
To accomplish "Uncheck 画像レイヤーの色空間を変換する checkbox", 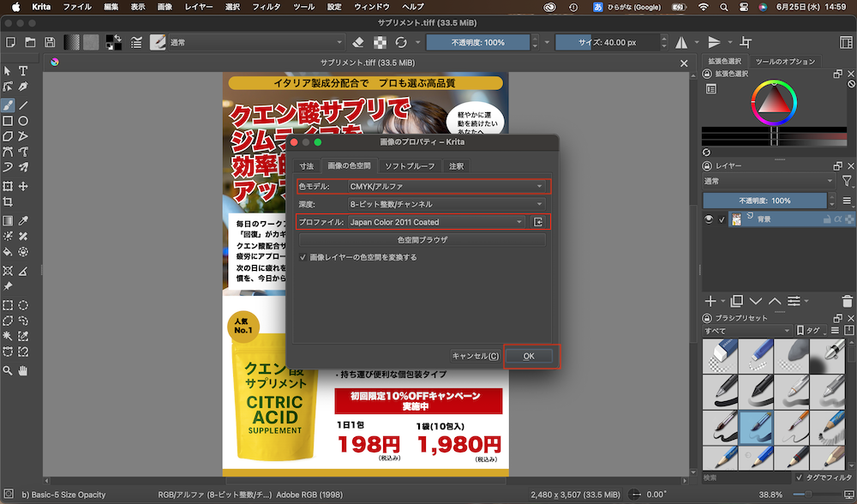I will pyautogui.click(x=303, y=257).
